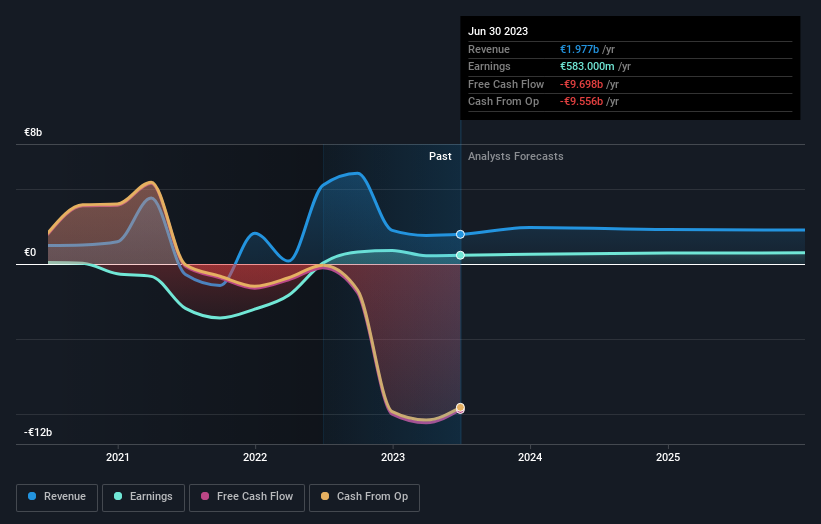
Task: Click the Jun 30 2023 tooltip date
Action: 498,31
